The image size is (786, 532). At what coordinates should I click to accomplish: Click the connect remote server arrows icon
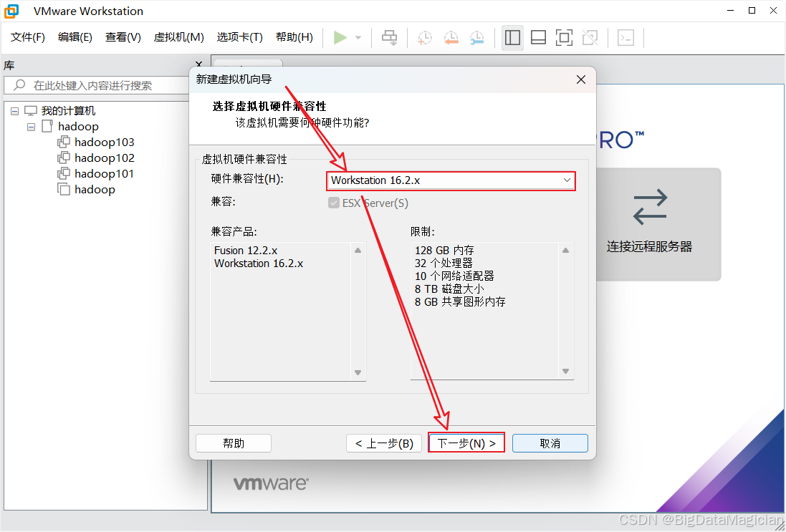650,207
